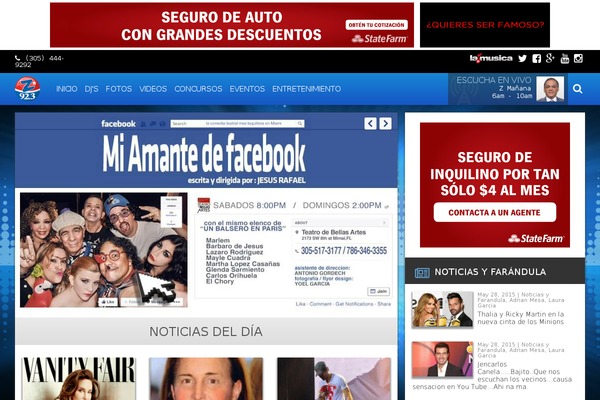
Task: Open Thalia y Ricky Martin Minions article
Action: tap(520, 318)
